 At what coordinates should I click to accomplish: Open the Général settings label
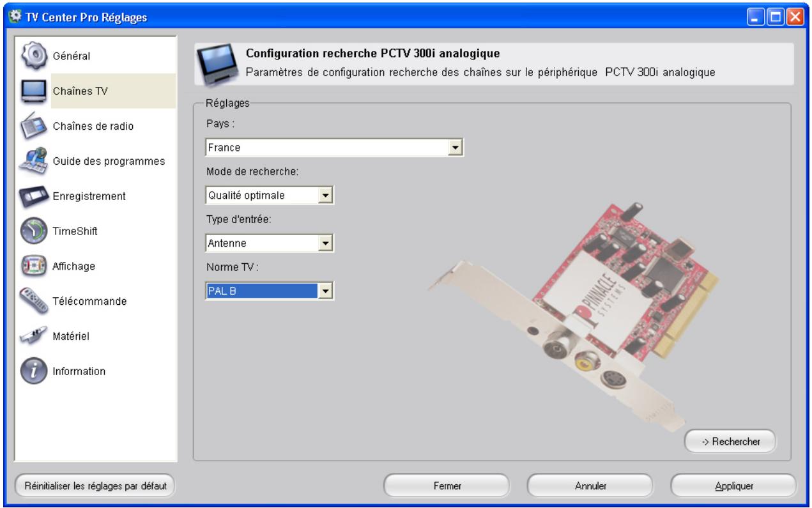pos(71,56)
